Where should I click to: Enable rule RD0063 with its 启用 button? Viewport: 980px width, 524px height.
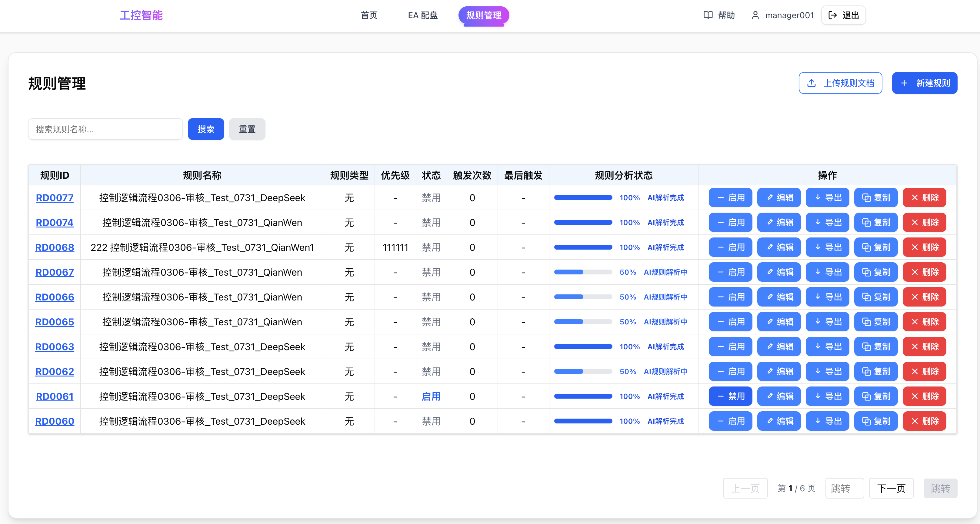[x=730, y=347]
